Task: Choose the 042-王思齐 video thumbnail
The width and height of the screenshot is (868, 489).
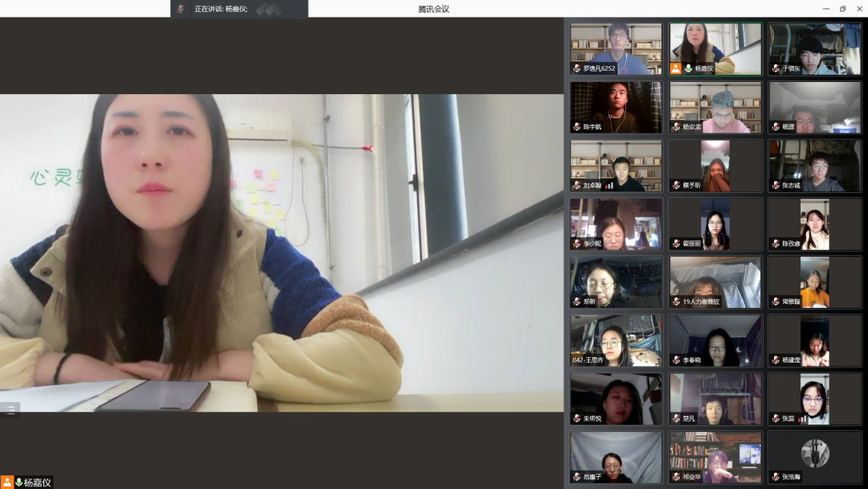Action: (x=616, y=340)
